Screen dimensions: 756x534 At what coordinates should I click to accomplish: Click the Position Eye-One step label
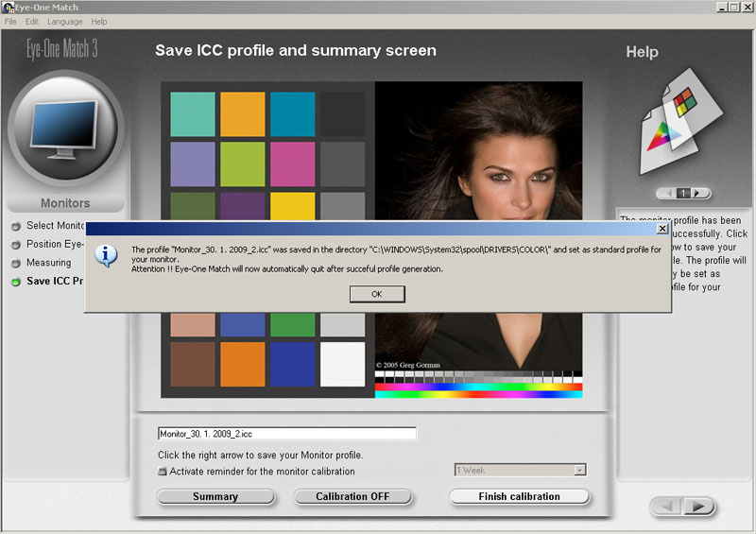[55, 245]
